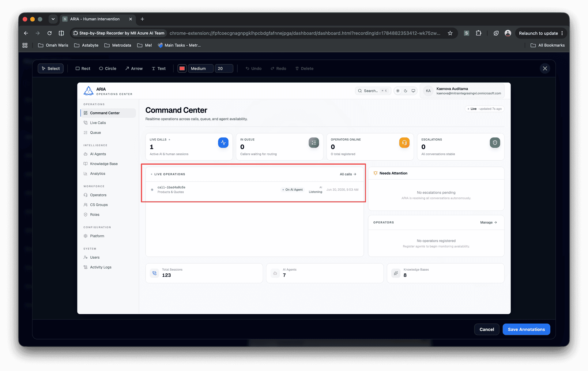This screenshot has height=371, width=588.
Task: Click the Operators Online headset icon
Action: point(404,143)
